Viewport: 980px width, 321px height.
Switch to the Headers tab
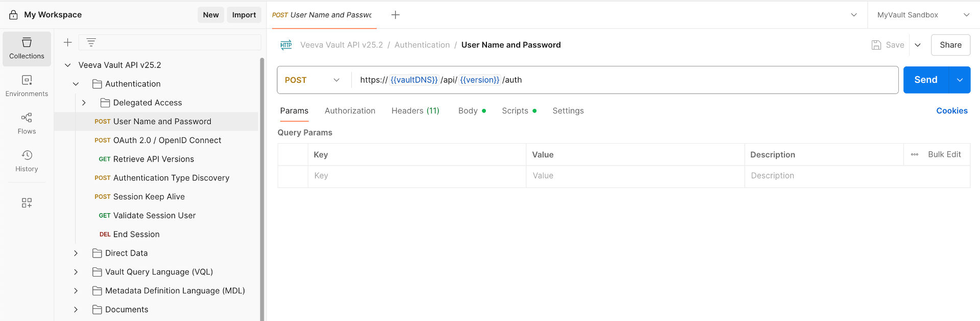(x=415, y=111)
